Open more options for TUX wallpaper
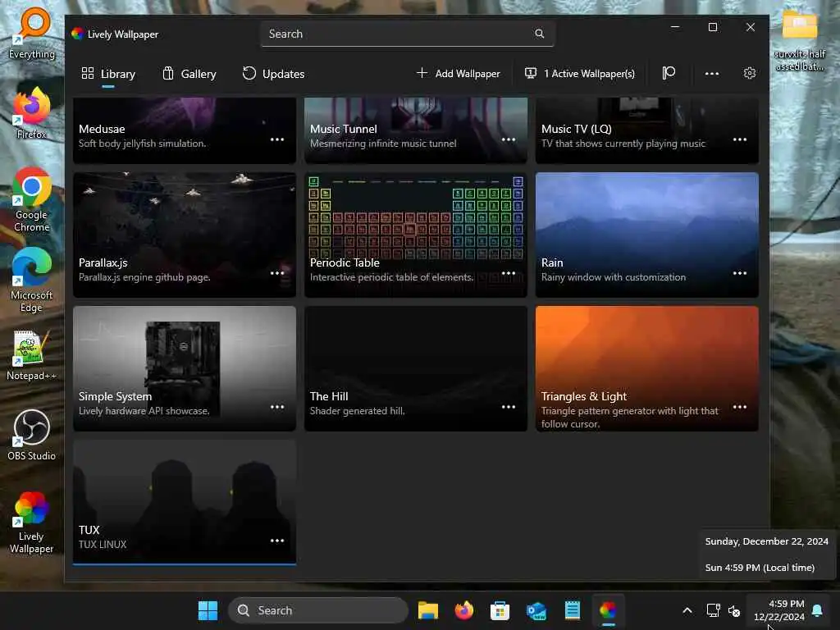This screenshot has height=630, width=840. (x=277, y=541)
